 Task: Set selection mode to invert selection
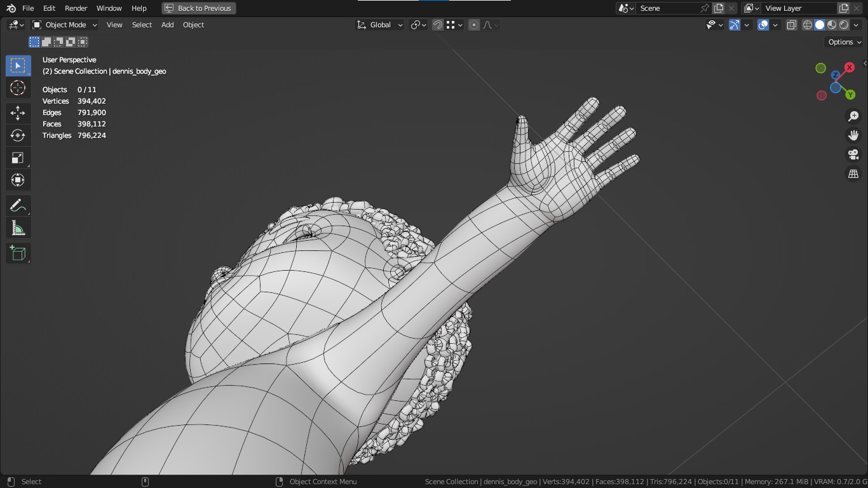tap(71, 42)
